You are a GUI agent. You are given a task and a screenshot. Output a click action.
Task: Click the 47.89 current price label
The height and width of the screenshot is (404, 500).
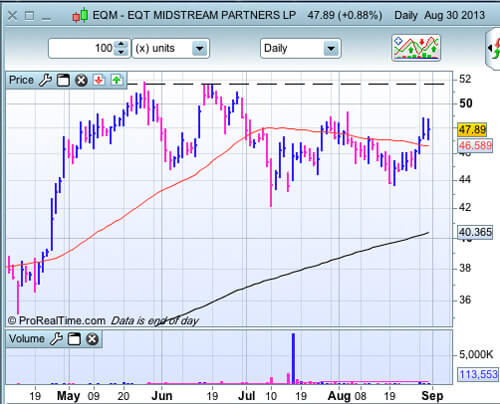472,129
